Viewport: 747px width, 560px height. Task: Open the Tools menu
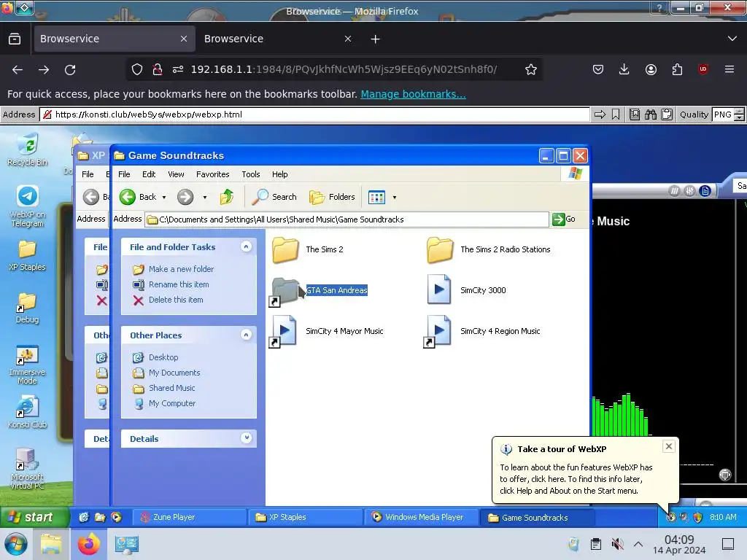(251, 174)
